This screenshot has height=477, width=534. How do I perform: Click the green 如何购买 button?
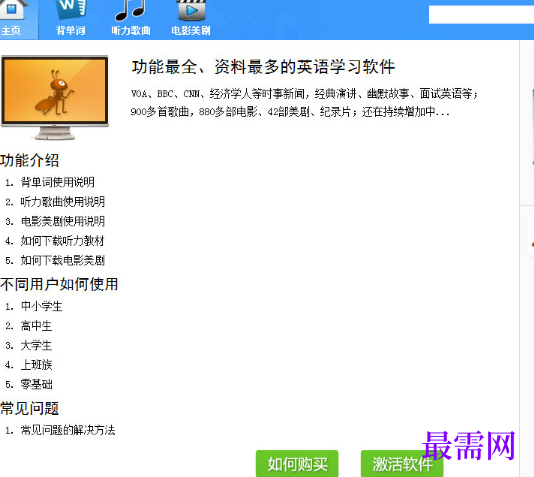pyautogui.click(x=297, y=464)
